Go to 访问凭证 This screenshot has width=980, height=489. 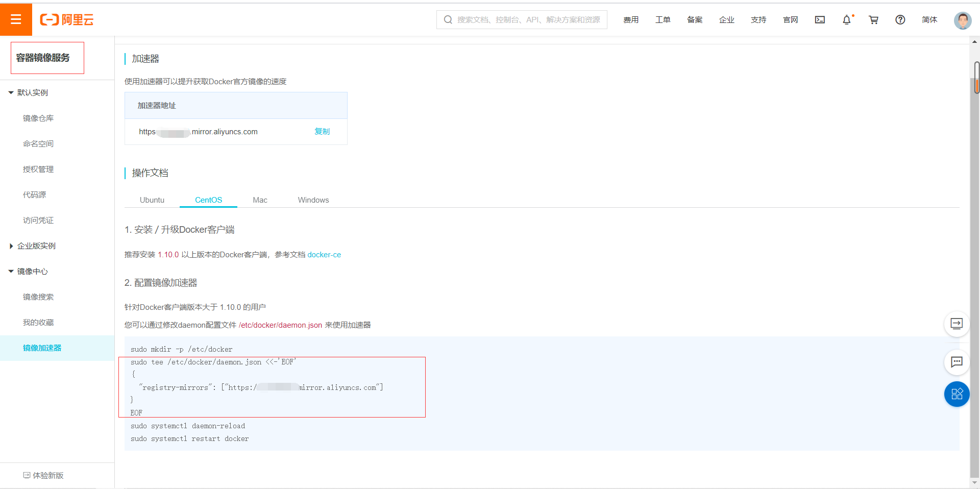38,221
